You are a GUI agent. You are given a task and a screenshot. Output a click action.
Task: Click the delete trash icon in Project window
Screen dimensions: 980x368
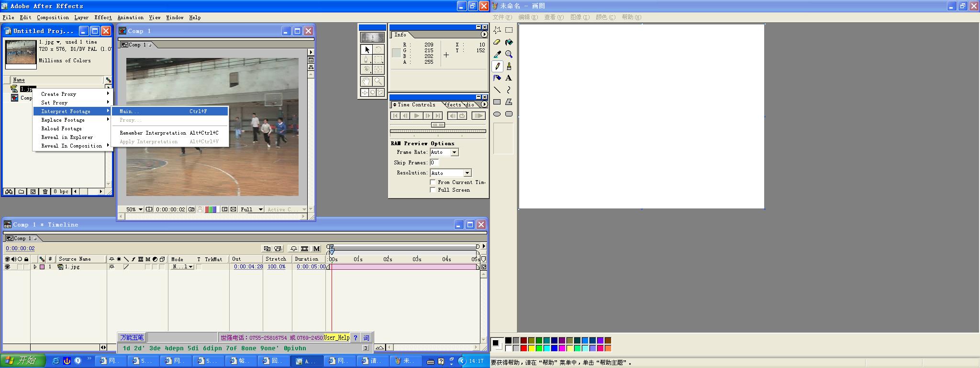[45, 192]
